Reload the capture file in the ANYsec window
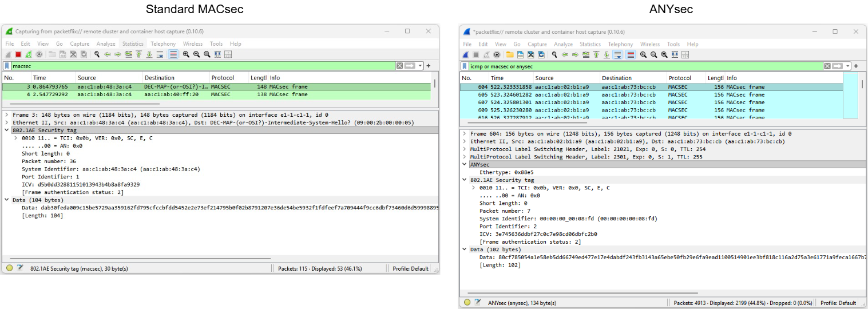The image size is (868, 309). [x=541, y=54]
